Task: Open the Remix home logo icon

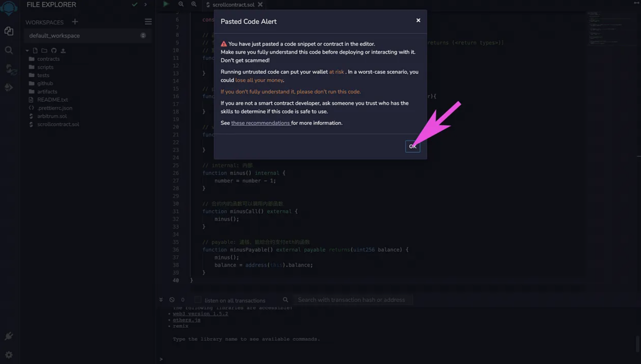Action: coord(9,8)
